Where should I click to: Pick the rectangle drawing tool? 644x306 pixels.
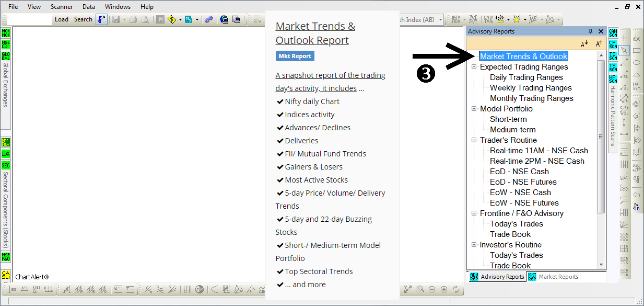(637, 50)
